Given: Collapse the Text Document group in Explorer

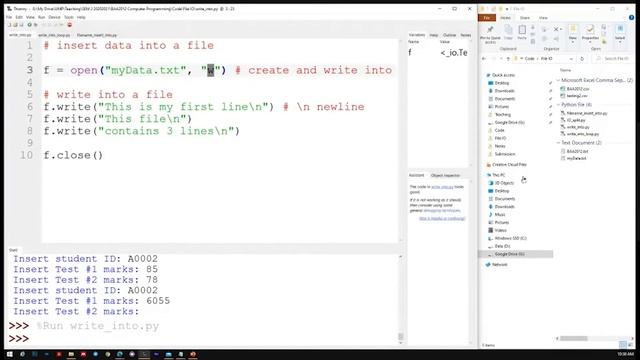Looking at the screenshot, I should click(558, 143).
